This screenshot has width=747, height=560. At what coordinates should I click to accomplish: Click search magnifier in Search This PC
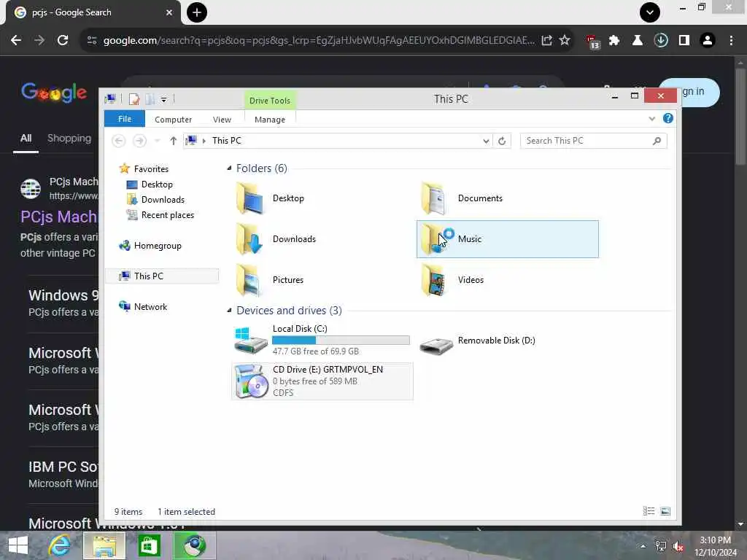pos(657,141)
